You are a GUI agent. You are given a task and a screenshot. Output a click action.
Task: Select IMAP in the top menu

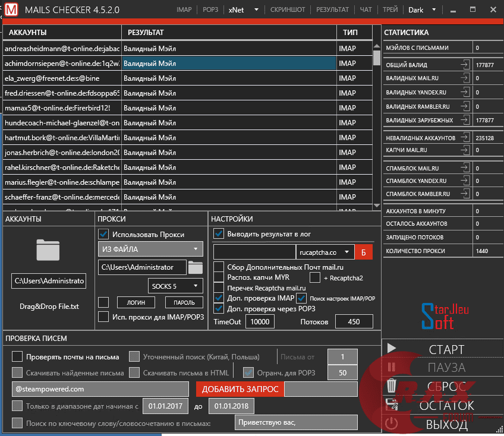(184, 9)
